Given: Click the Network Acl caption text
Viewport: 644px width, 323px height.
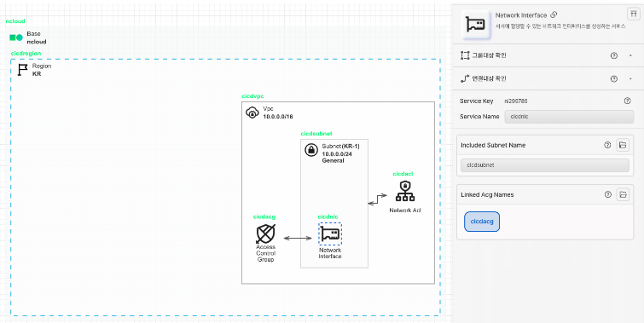Looking at the screenshot, I should tap(405, 211).
